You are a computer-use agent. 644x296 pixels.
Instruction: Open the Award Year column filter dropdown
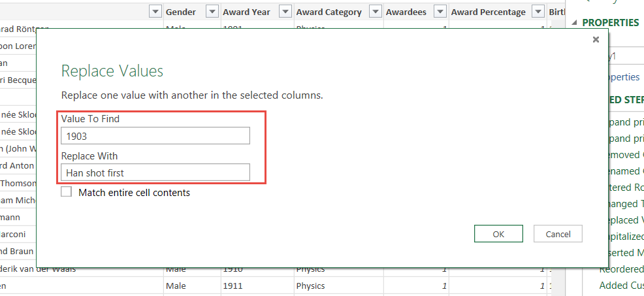(212, 12)
